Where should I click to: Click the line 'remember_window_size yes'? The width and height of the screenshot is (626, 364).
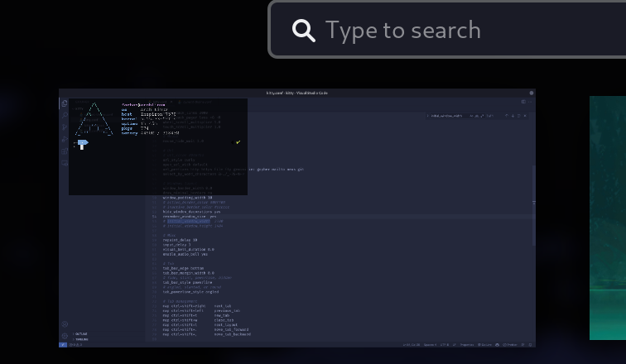point(190,217)
